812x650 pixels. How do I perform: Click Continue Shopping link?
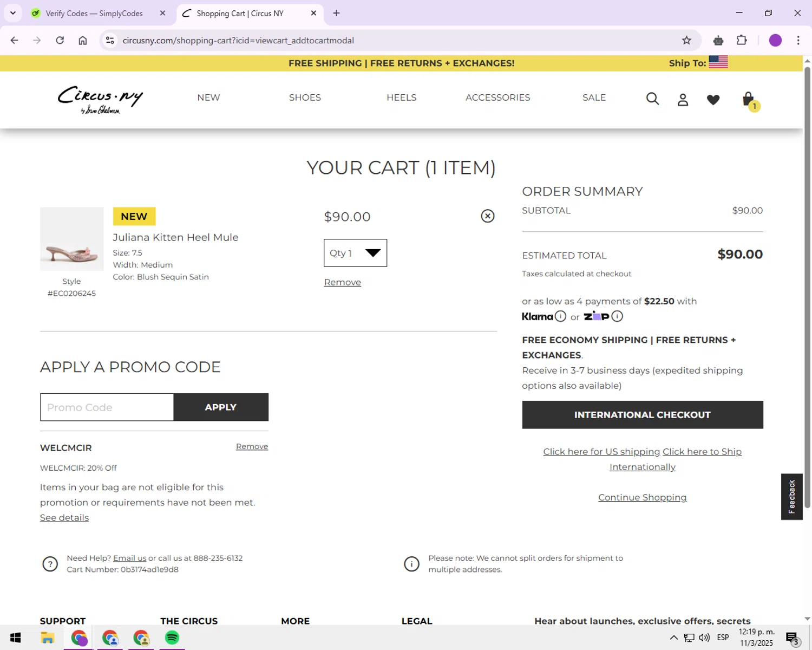coord(642,497)
